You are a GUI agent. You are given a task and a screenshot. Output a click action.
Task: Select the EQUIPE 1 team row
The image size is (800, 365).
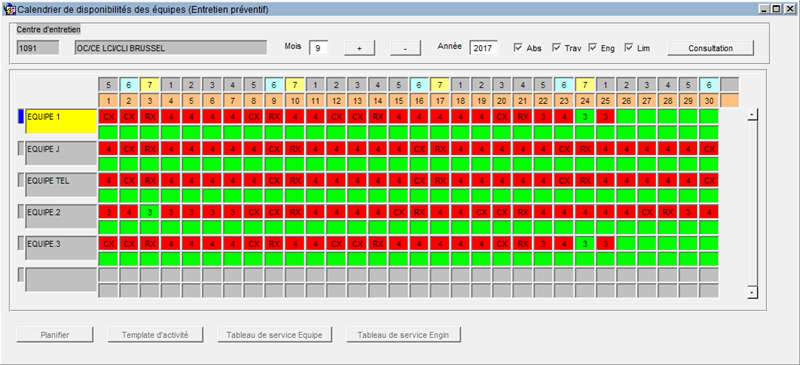click(x=61, y=121)
